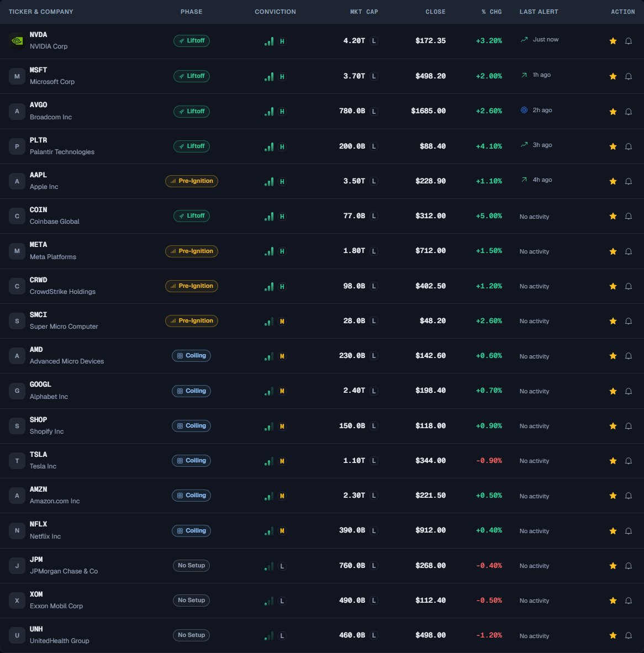644x653 pixels.
Task: Click the META Pre-Ignition badge
Action: coord(192,251)
